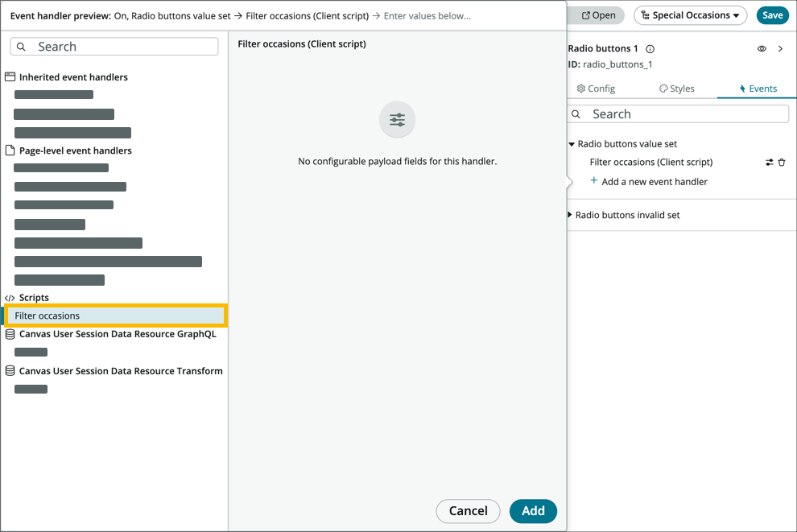Click the sliders icon in the preview area
Image resolution: width=797 pixels, height=532 pixels.
(397, 119)
